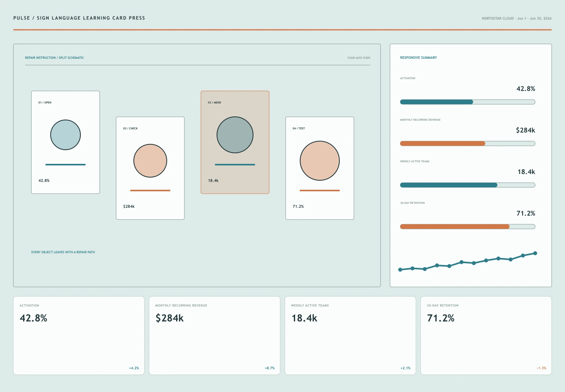565x392 pixels.
Task: Click the Monthly Recurring Revenue progress bar
Action: pos(468,143)
